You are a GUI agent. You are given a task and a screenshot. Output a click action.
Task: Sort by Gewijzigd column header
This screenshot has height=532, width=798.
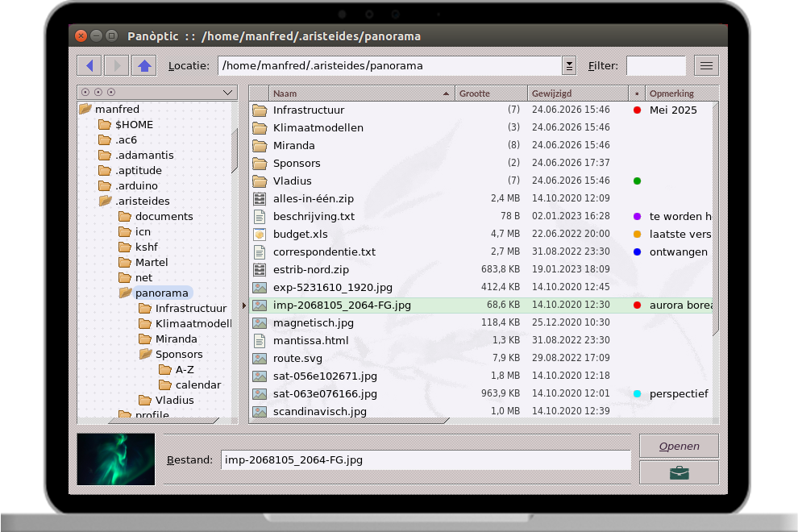click(x=578, y=94)
